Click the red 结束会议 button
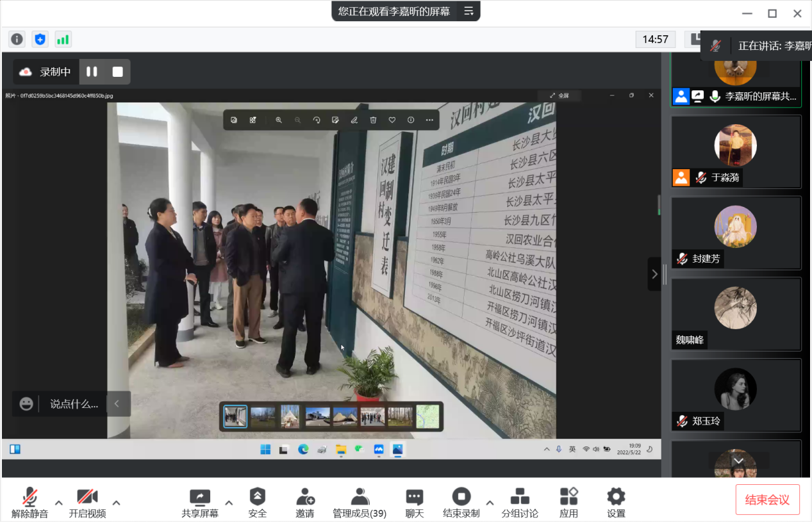 pos(767,500)
